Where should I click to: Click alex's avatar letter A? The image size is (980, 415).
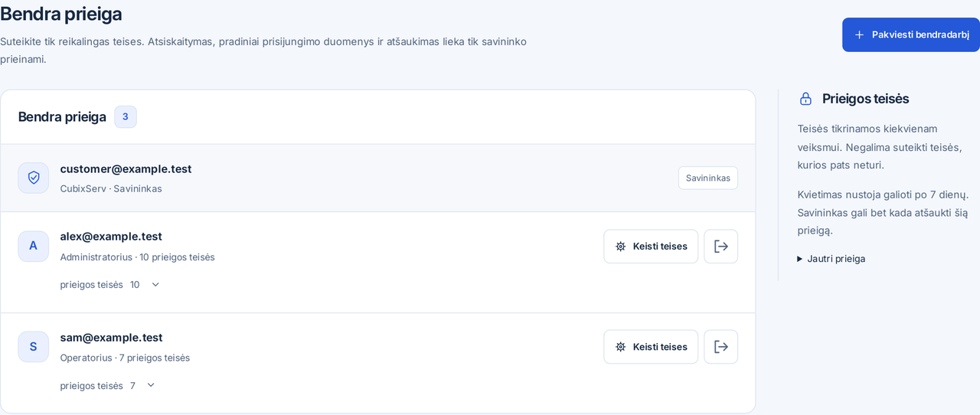(33, 246)
